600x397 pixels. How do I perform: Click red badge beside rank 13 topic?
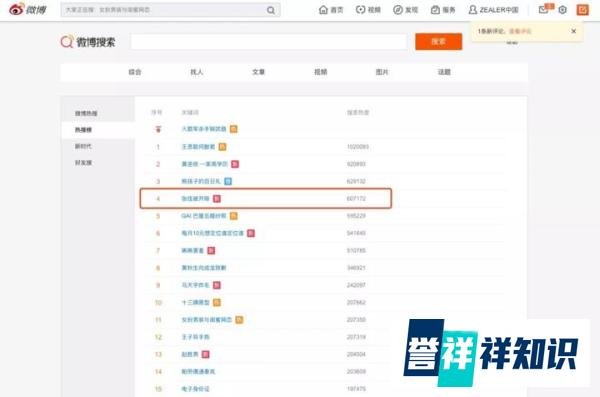click(x=205, y=355)
